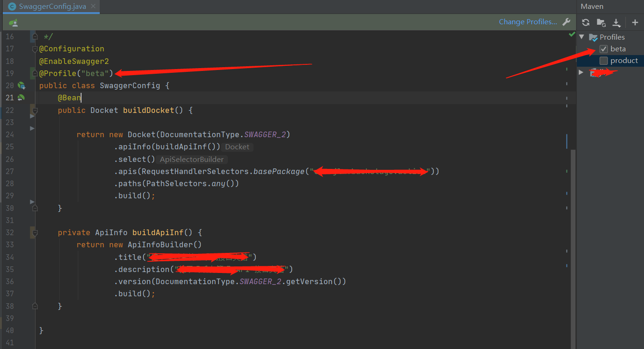
Task: Click the buildDocket method name
Action: [x=149, y=110]
